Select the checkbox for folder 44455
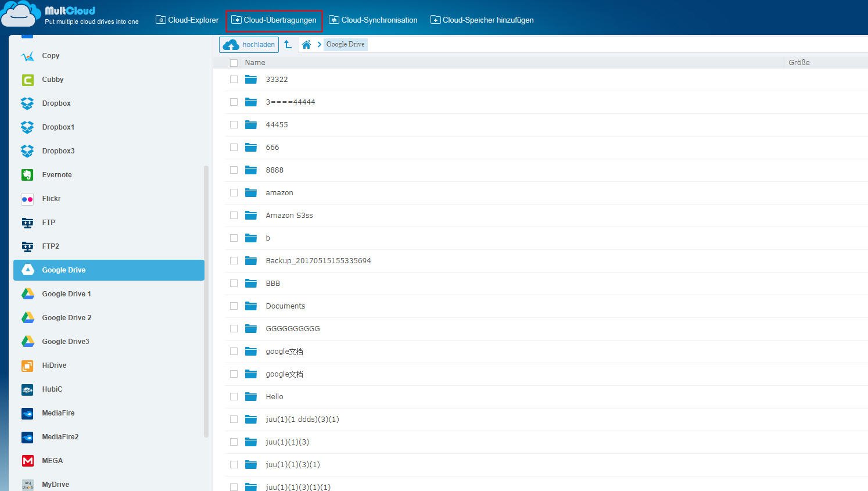The height and width of the screenshot is (491, 868). 234,125
